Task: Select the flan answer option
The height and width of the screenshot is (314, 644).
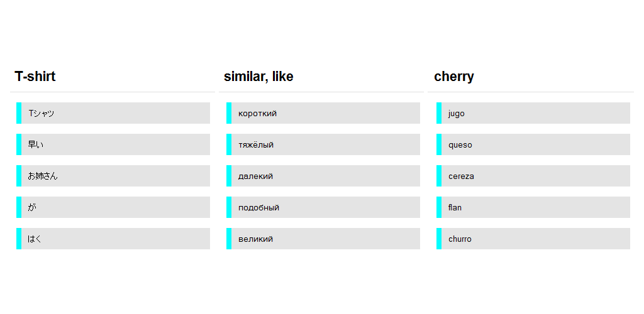Action: (x=533, y=207)
